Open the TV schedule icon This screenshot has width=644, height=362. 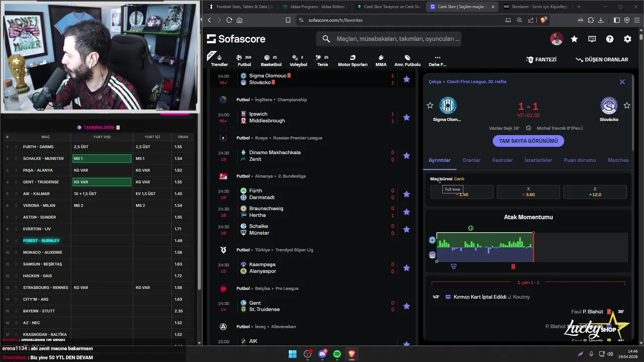[592, 39]
